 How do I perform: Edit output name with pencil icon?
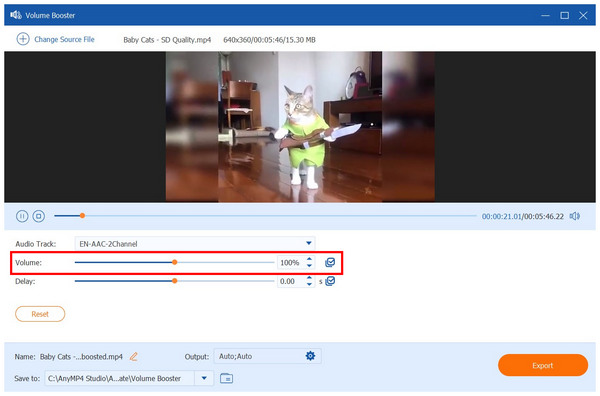point(134,357)
